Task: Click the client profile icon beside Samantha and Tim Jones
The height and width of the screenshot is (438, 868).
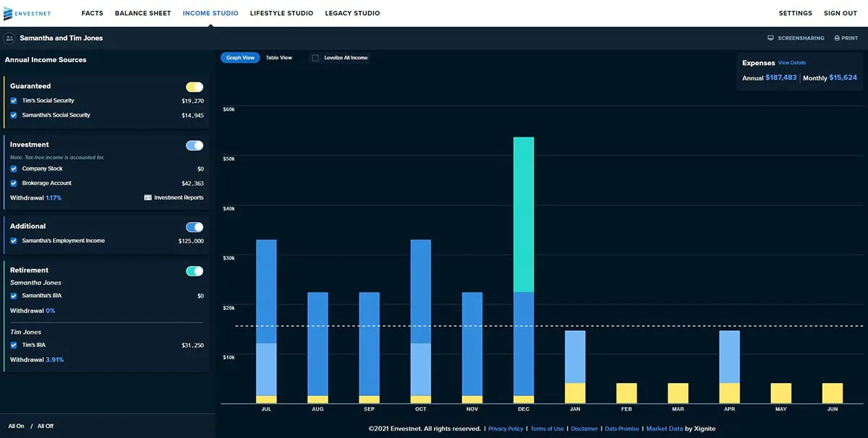Action: click(x=9, y=38)
